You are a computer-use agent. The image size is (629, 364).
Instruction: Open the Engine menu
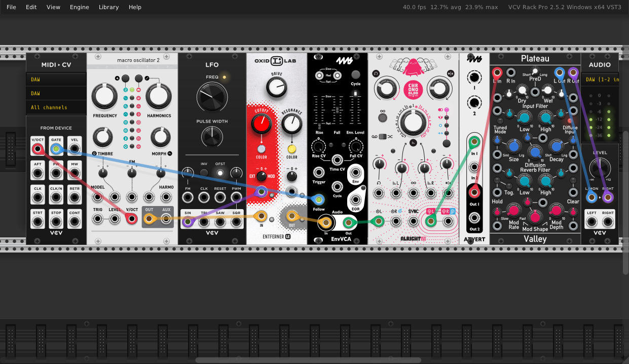pos(79,7)
